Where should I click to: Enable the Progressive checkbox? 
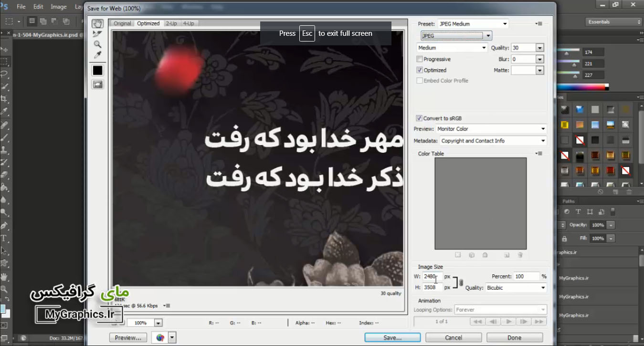419,59
